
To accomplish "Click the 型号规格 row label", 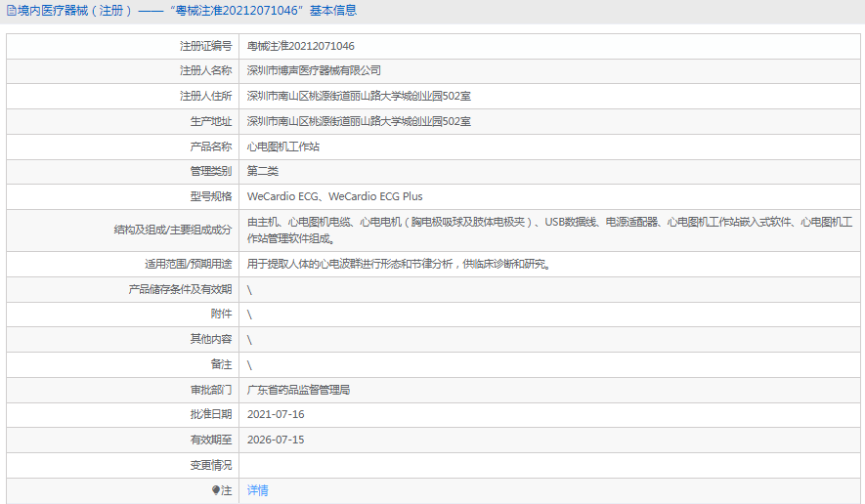I will [211, 196].
